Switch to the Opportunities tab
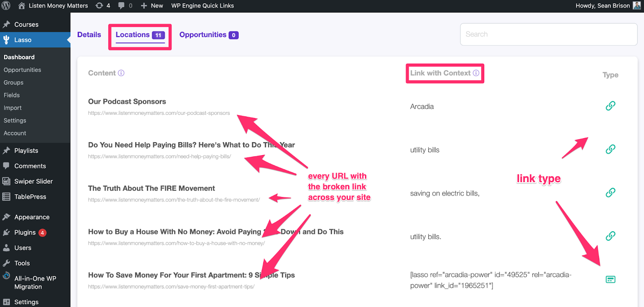 [x=209, y=35]
